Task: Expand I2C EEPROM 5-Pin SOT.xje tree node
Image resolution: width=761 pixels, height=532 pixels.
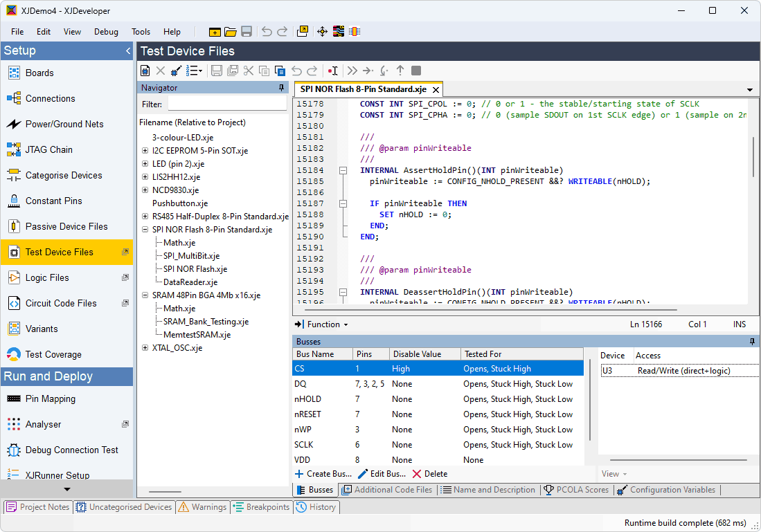Action: pos(145,151)
